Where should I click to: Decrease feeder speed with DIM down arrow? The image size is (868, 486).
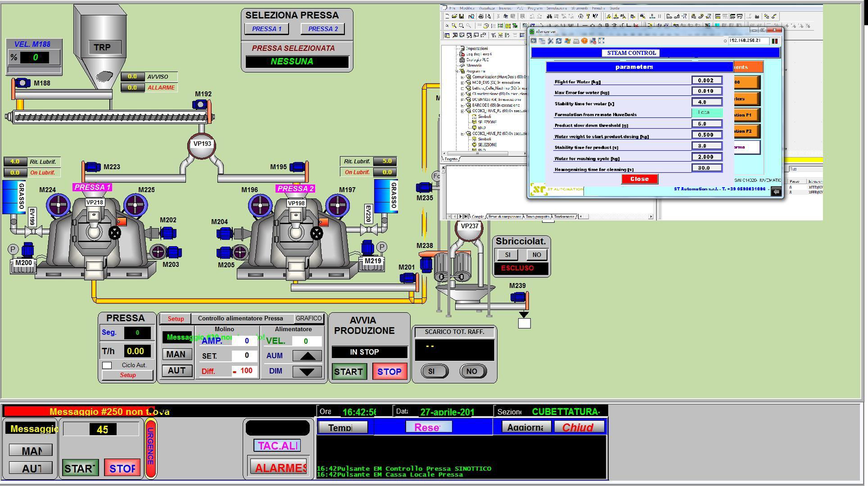click(307, 372)
